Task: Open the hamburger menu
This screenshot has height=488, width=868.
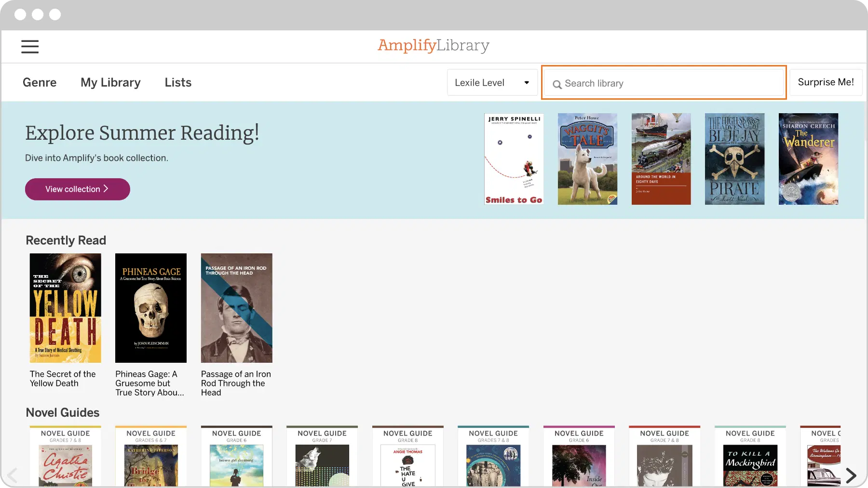Action: pyautogui.click(x=30, y=46)
